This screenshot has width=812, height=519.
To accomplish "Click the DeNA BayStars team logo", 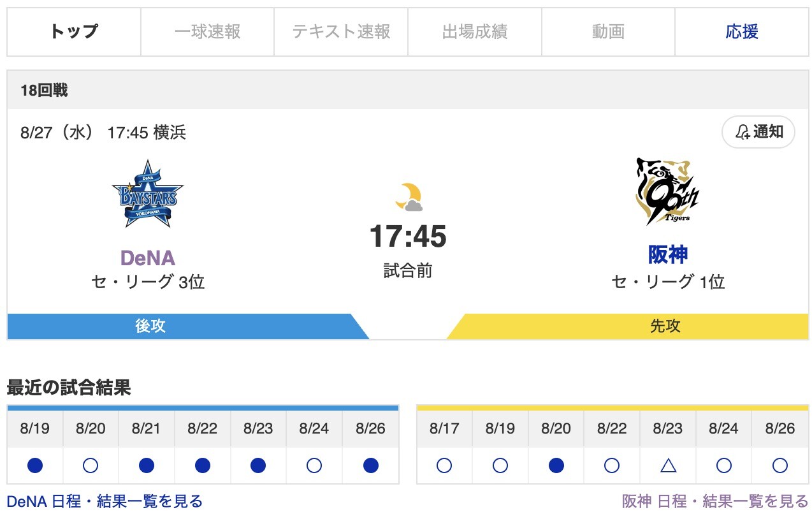I will click(148, 194).
